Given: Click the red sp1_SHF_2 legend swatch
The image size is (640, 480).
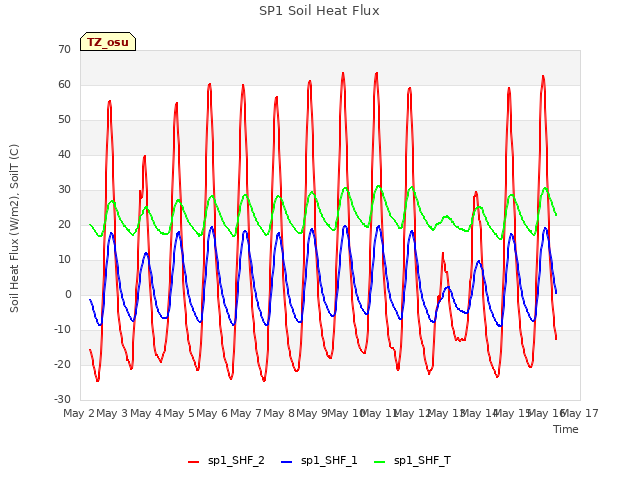Looking at the screenshot, I should (x=193, y=462).
